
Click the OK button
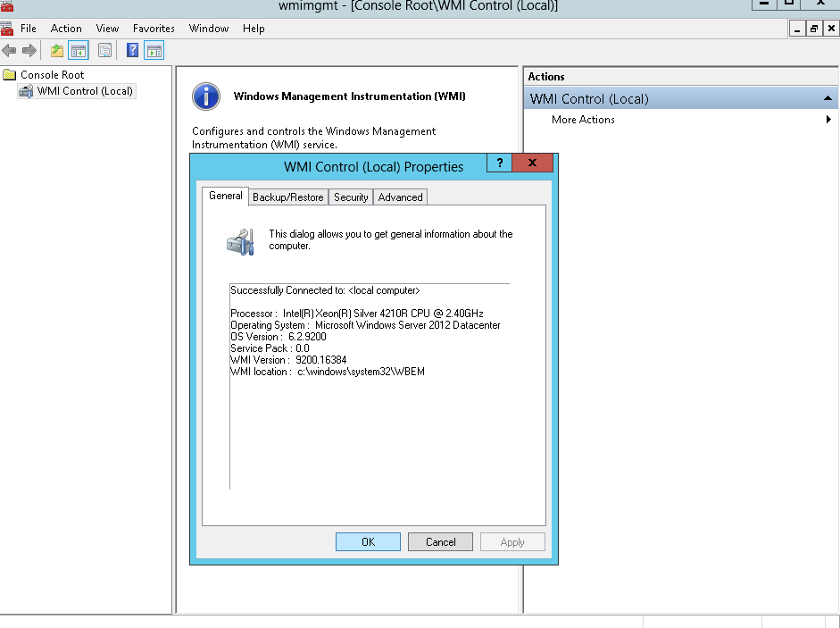tap(368, 541)
